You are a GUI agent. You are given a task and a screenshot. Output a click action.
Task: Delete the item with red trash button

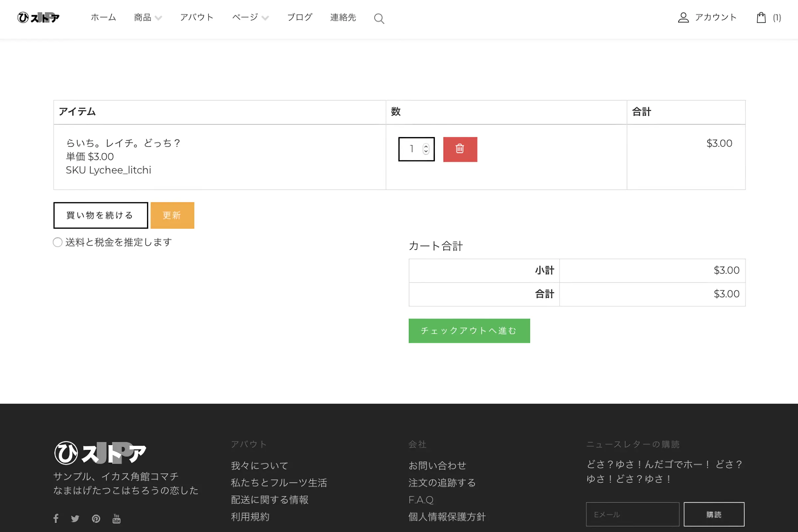pos(460,149)
